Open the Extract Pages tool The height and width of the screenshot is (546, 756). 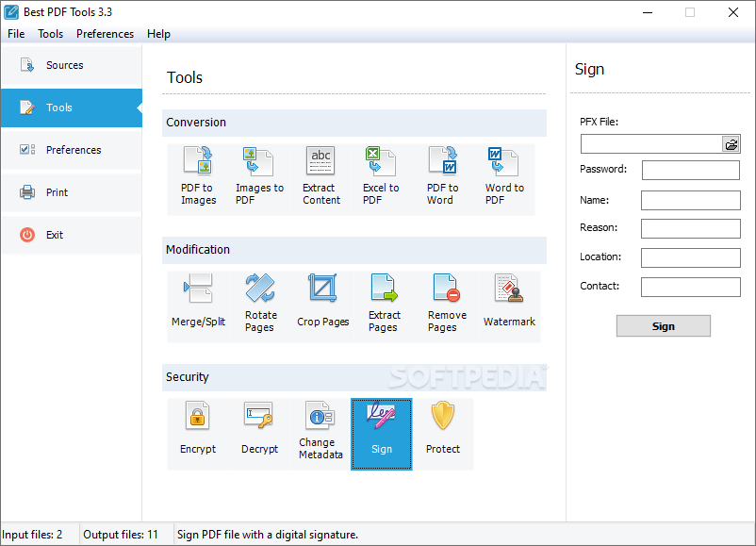(x=385, y=306)
